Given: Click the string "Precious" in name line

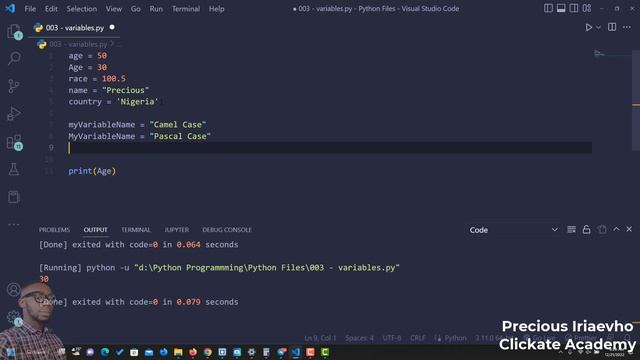Looking at the screenshot, I should point(125,90).
